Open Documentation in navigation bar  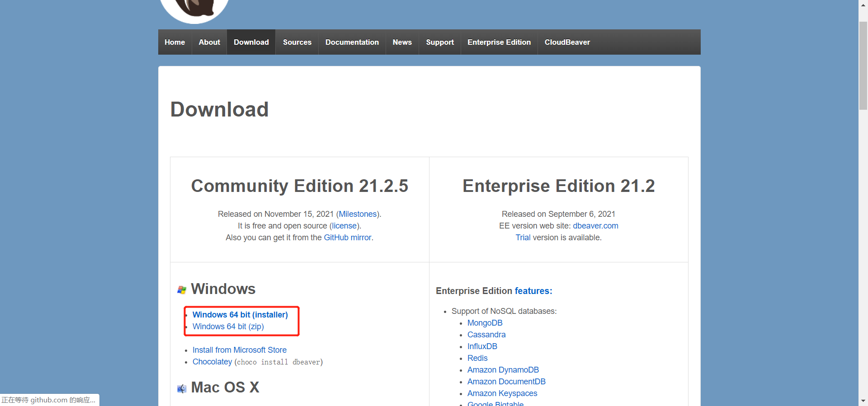click(352, 42)
